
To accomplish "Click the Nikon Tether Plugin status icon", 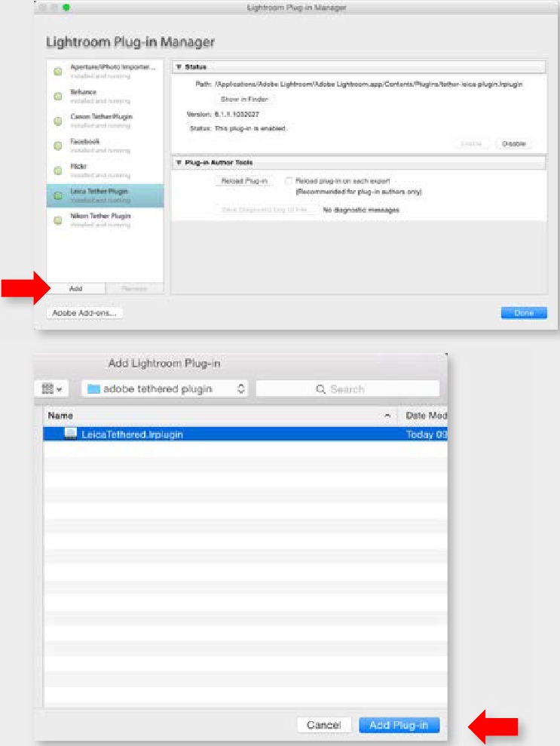I will [x=57, y=220].
